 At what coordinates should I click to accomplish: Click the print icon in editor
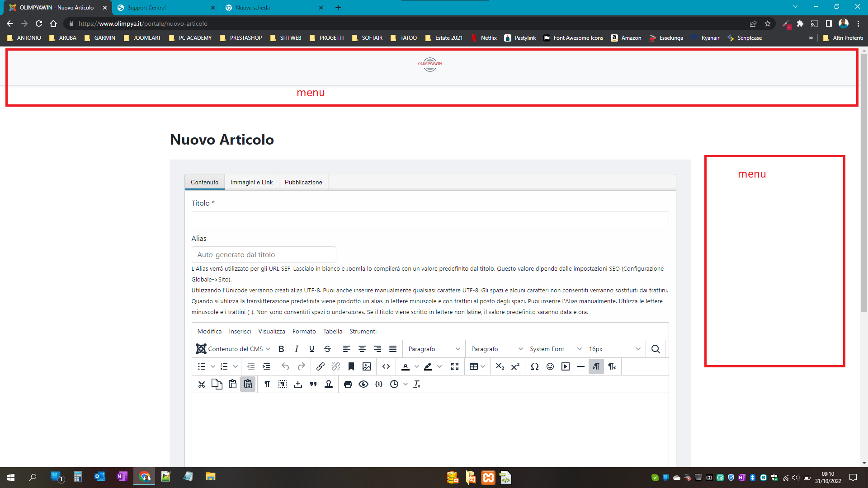348,384
